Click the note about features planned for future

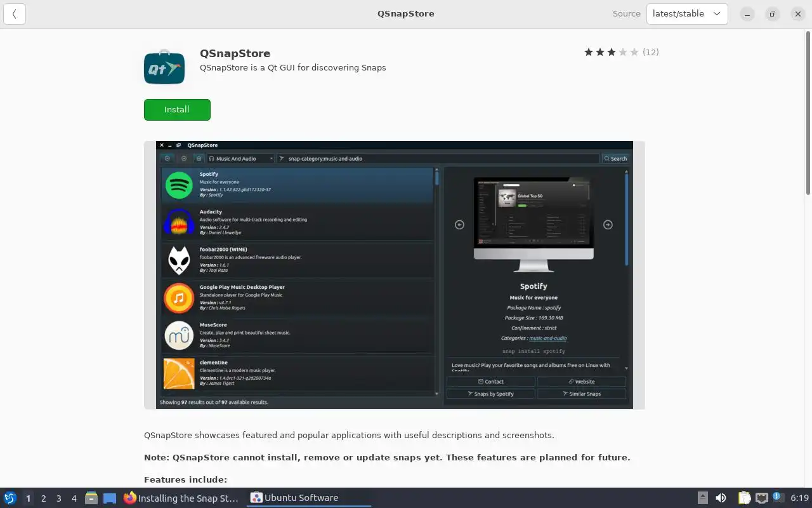(x=387, y=457)
